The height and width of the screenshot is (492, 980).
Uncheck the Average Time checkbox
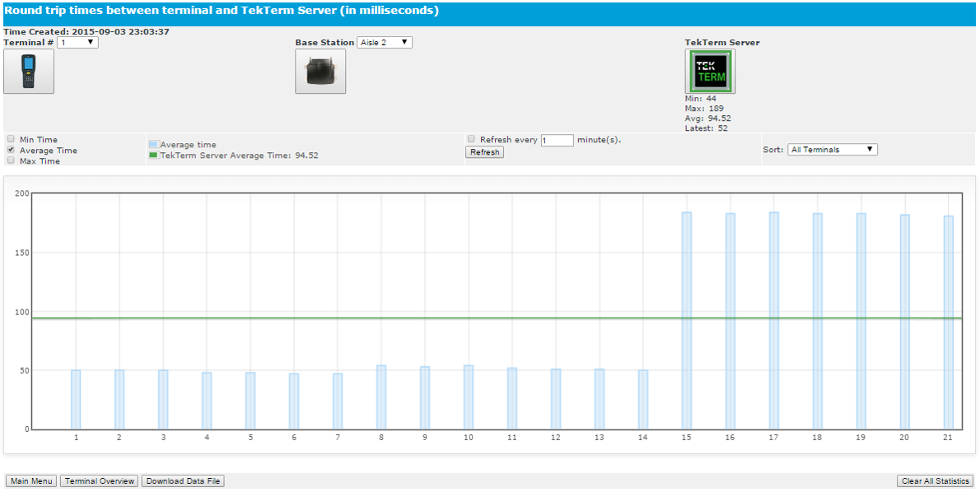coord(12,150)
